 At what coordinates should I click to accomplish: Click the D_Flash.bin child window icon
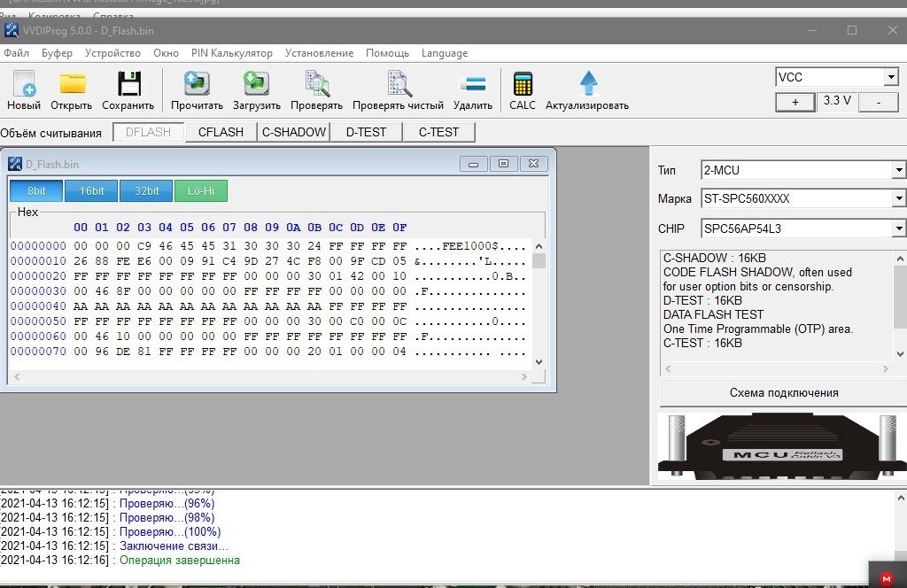tap(14, 164)
